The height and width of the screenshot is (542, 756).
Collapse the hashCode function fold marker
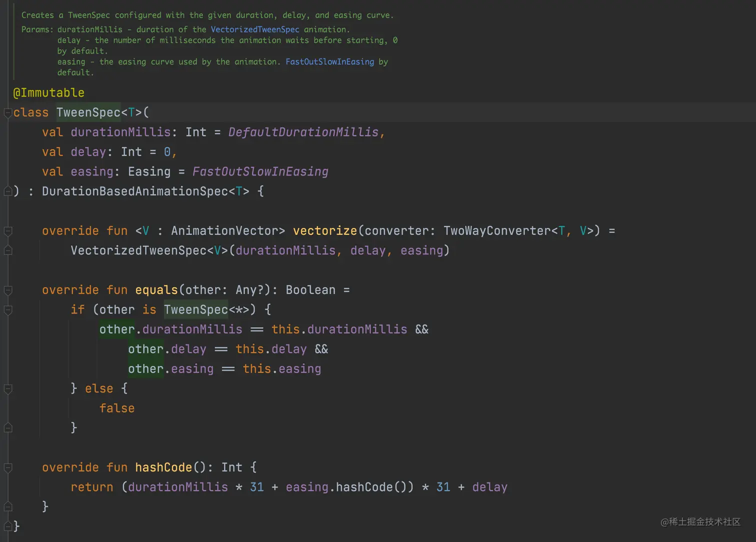(8, 467)
